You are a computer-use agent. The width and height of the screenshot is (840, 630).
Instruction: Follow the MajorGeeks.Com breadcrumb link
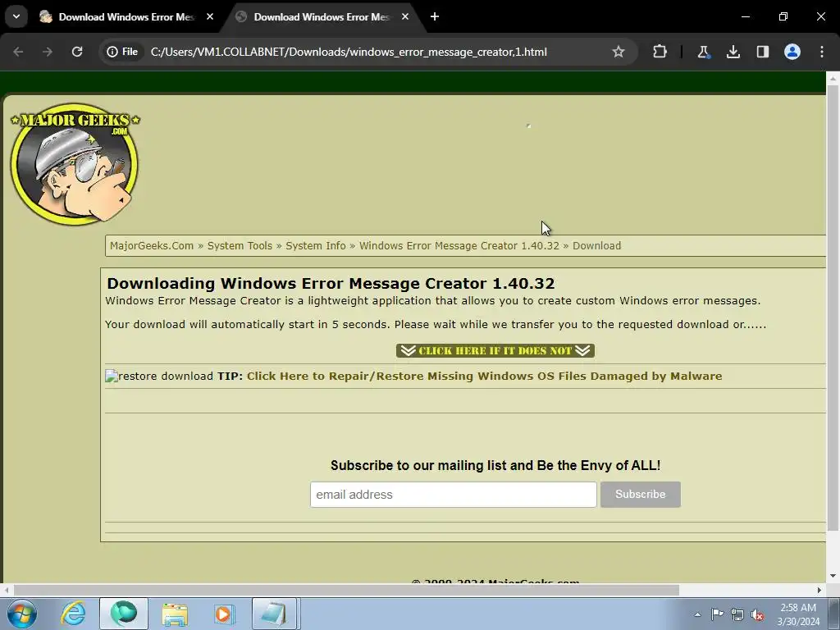pyautogui.click(x=152, y=245)
